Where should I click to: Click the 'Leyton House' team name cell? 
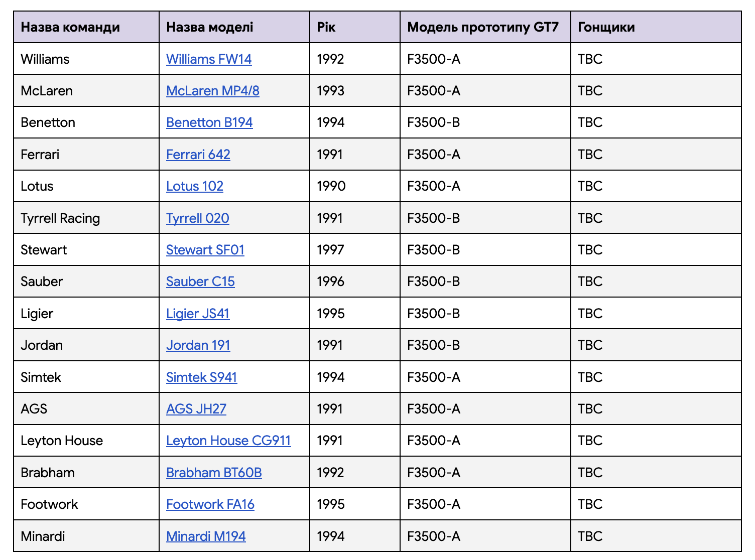click(86, 441)
